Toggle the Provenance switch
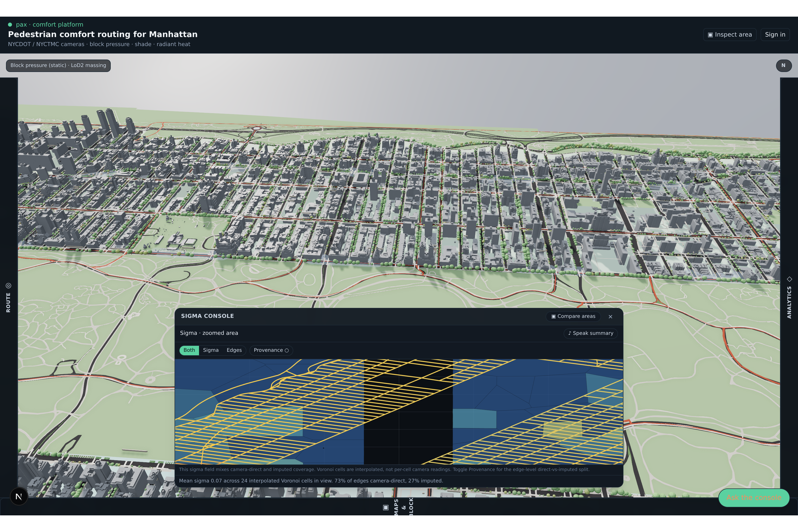This screenshot has width=798, height=532. [x=271, y=350]
